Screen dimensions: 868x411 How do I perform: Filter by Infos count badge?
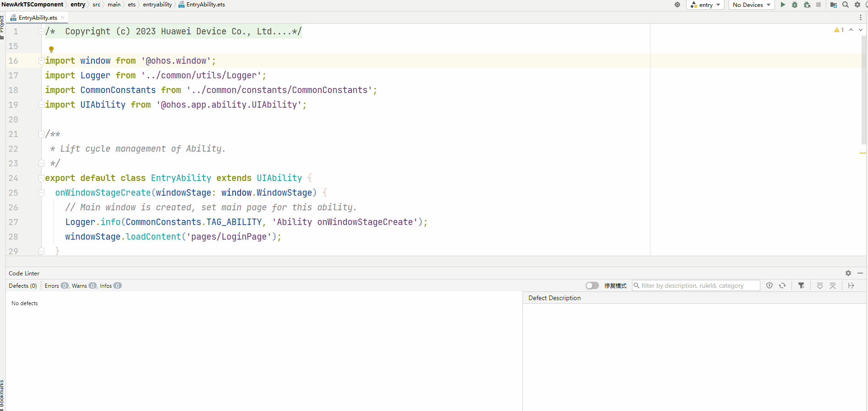pos(118,285)
